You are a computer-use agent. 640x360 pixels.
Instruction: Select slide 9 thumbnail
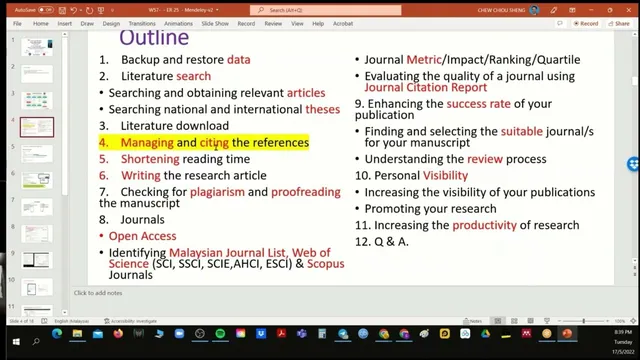[37, 260]
